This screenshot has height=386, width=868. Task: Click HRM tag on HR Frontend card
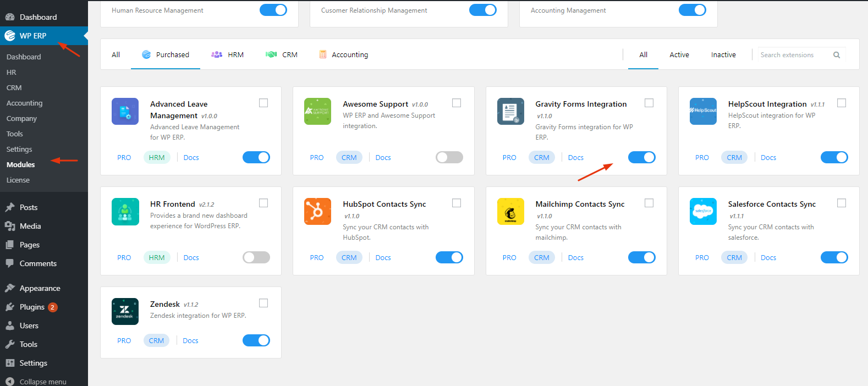point(157,257)
